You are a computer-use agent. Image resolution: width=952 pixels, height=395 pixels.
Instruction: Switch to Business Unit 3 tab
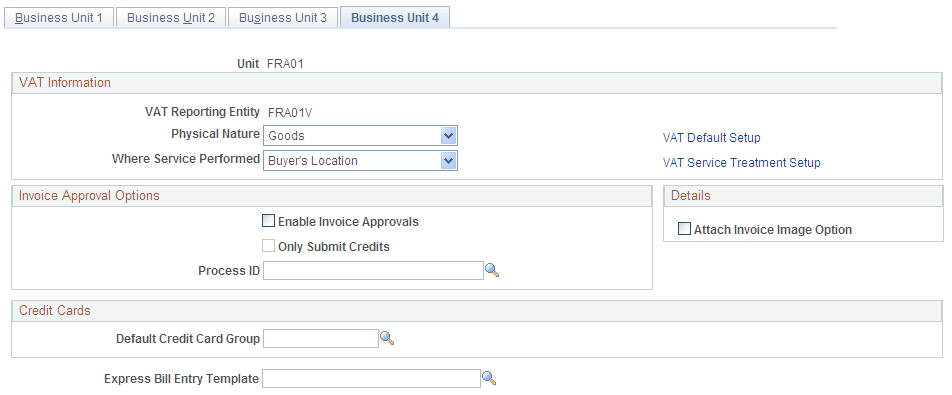pos(283,18)
